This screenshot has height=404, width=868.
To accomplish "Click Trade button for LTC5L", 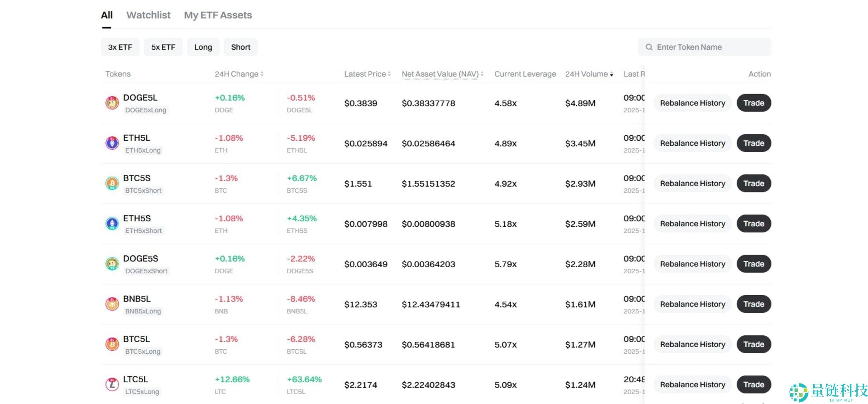I will [x=754, y=385].
